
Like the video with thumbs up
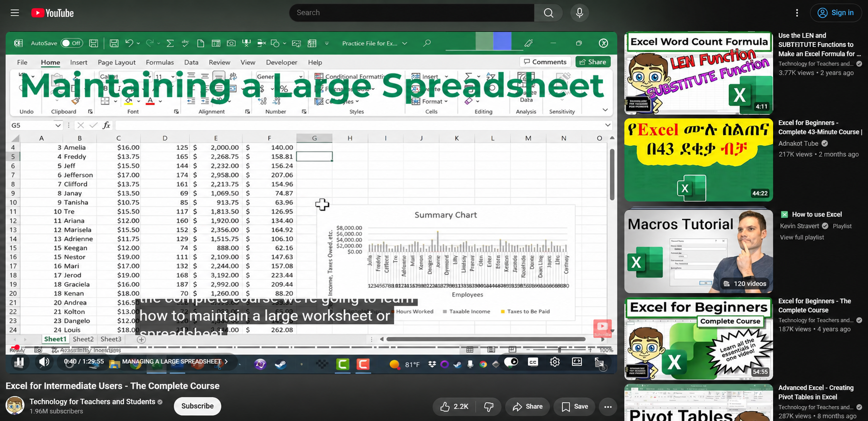(x=454, y=407)
